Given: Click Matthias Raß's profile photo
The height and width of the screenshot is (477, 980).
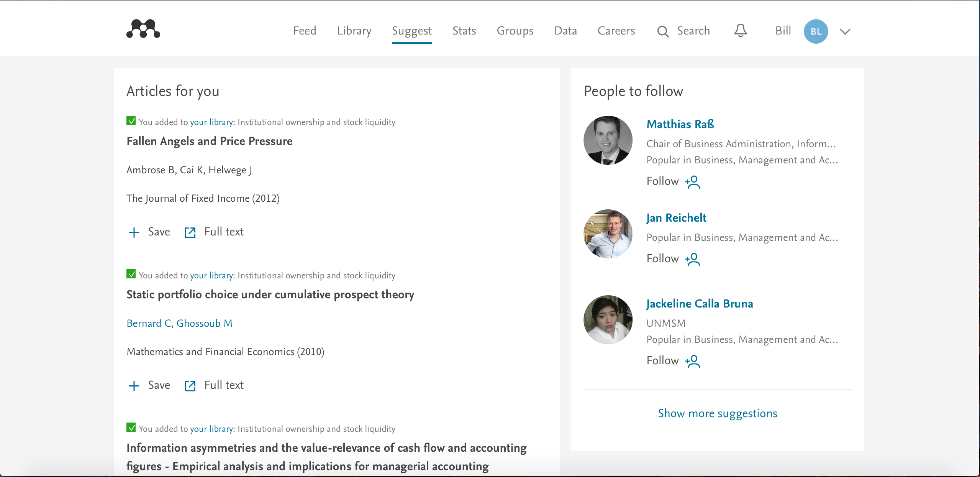Looking at the screenshot, I should coord(608,140).
